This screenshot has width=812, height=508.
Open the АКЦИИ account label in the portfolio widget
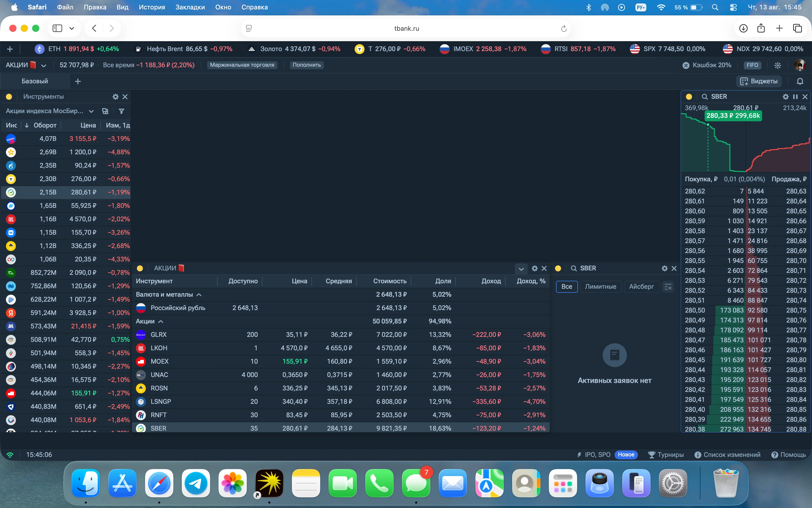pyautogui.click(x=169, y=268)
